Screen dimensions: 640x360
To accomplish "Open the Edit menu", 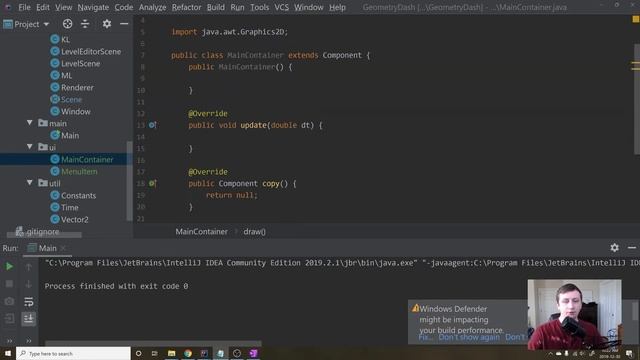I will click(x=42, y=7).
